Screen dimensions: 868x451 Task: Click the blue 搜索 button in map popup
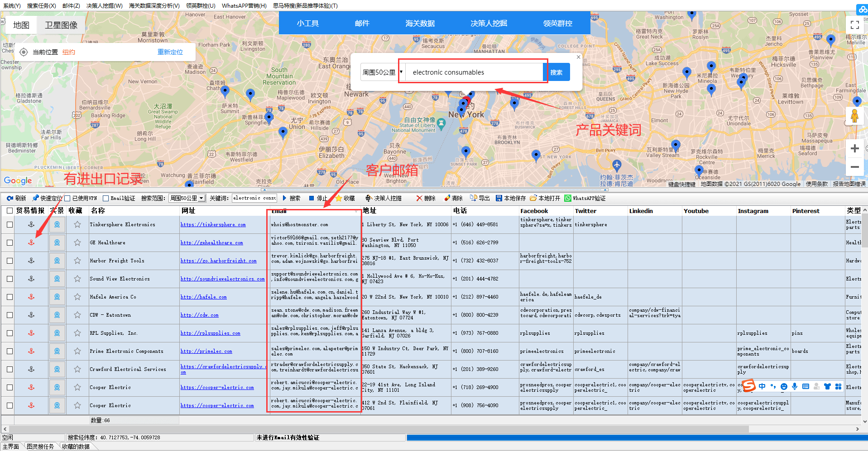pyautogui.click(x=556, y=72)
